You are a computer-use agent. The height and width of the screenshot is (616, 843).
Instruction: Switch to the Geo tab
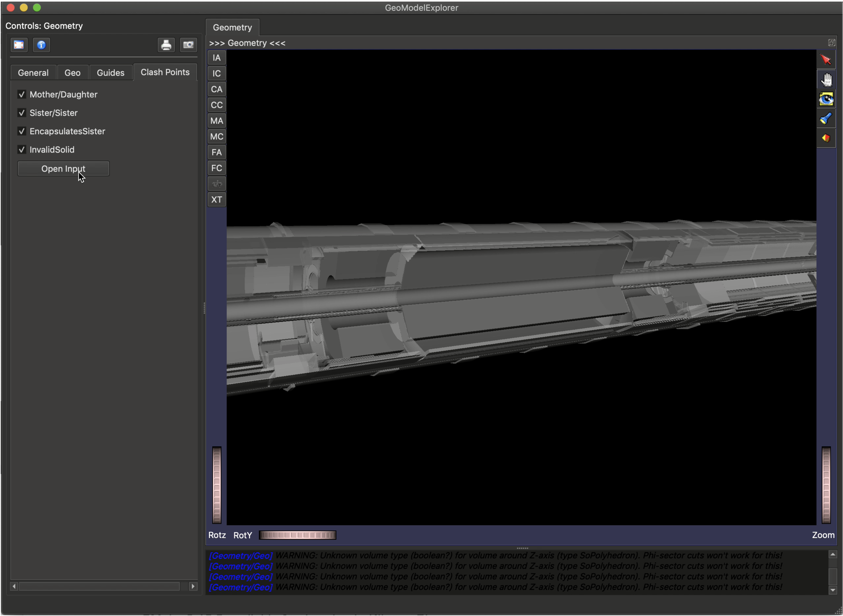(x=72, y=73)
